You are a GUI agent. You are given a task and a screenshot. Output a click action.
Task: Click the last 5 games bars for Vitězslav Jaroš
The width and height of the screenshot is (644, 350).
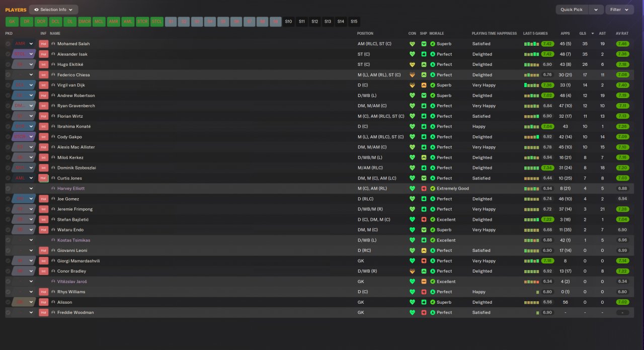tap(531, 282)
